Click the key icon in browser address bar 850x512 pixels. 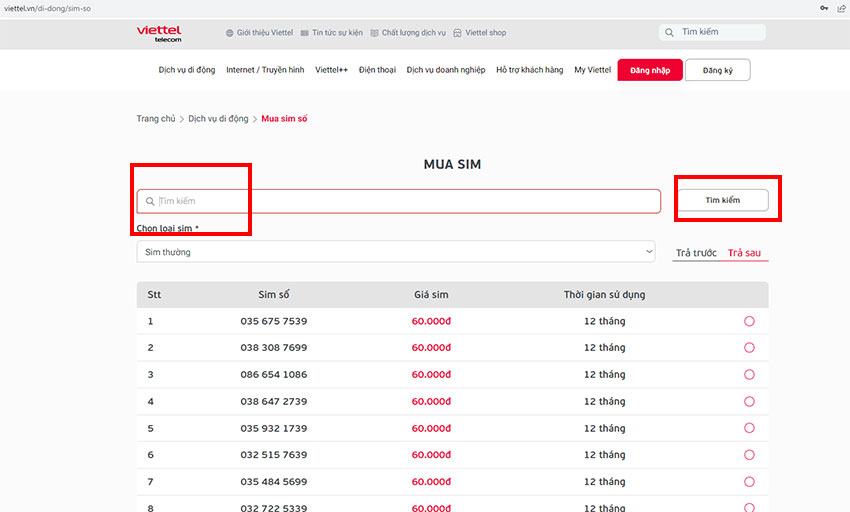click(x=824, y=8)
